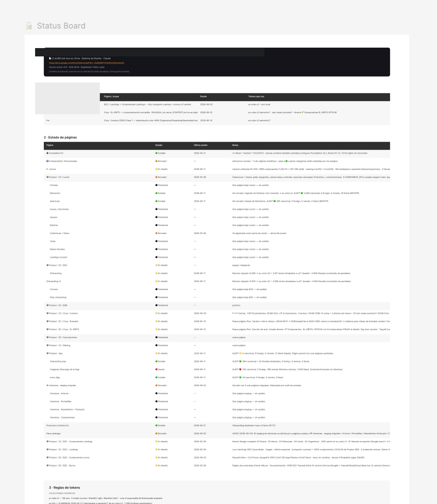437x504 pixels.
Task: Click green status dot of Foundation EC
Action: click(157, 153)
